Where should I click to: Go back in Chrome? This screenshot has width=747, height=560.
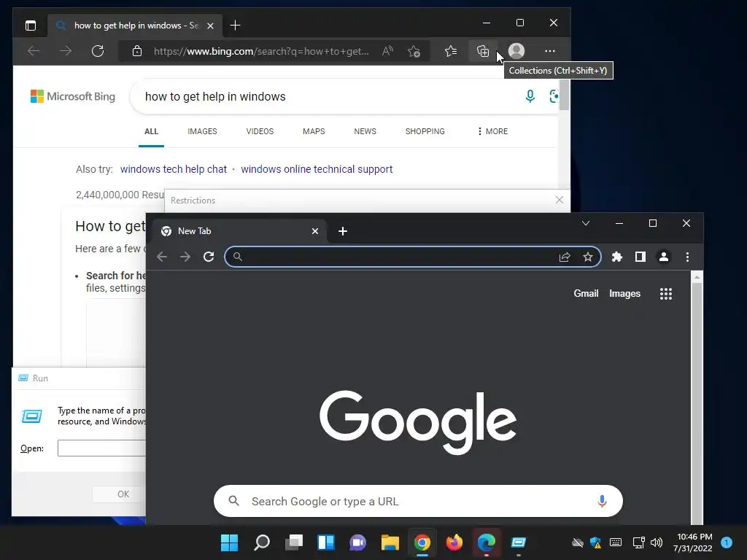(162, 257)
